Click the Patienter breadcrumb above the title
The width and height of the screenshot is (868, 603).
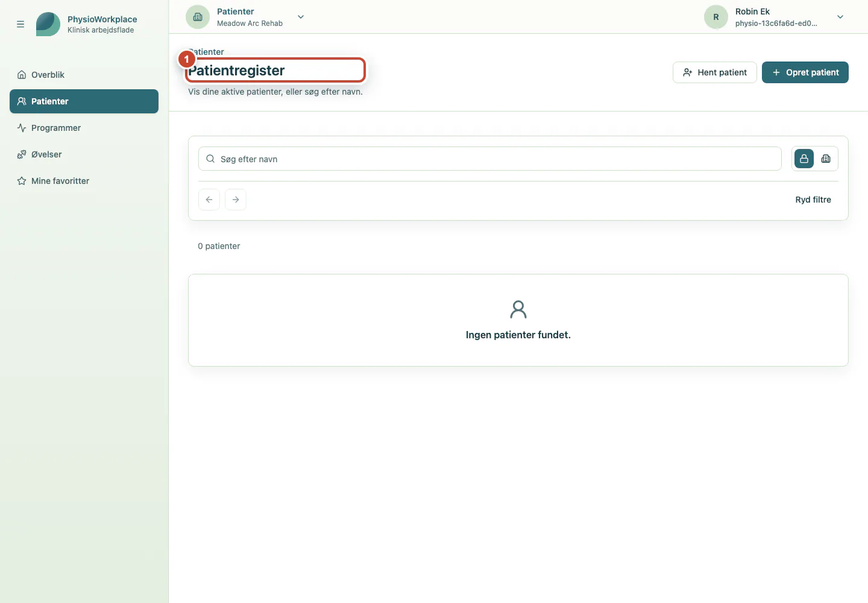click(x=206, y=52)
